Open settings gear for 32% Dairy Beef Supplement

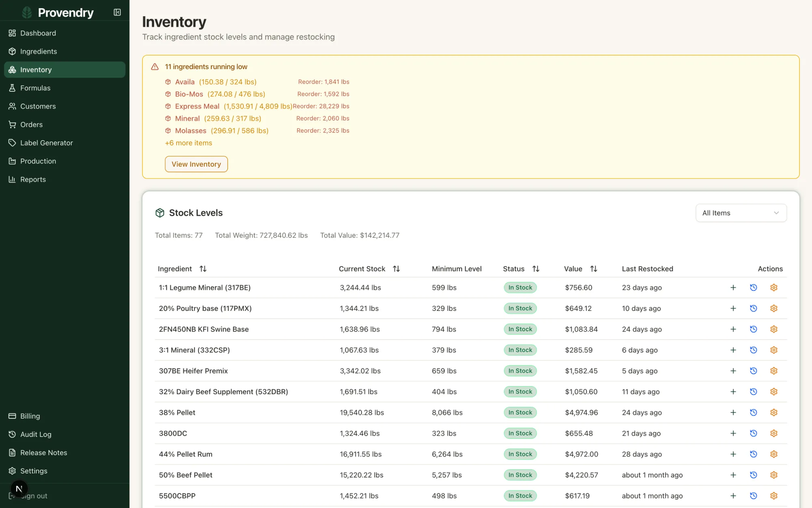coord(774,392)
